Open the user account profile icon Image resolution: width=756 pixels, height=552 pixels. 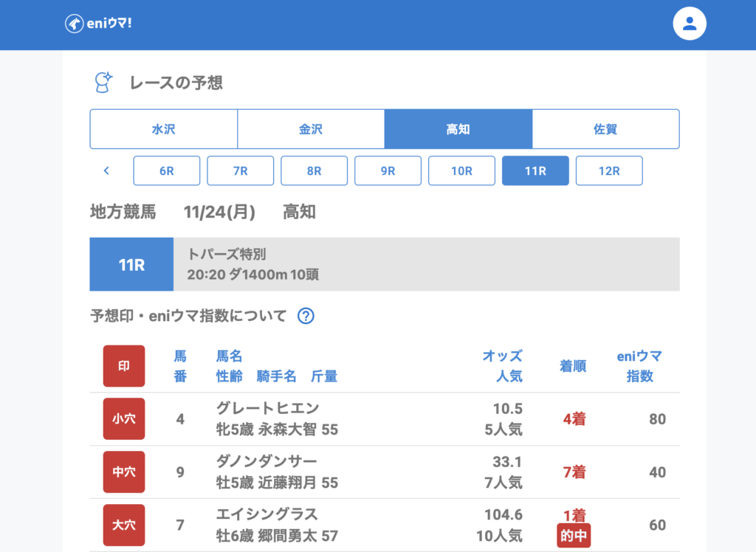click(690, 24)
